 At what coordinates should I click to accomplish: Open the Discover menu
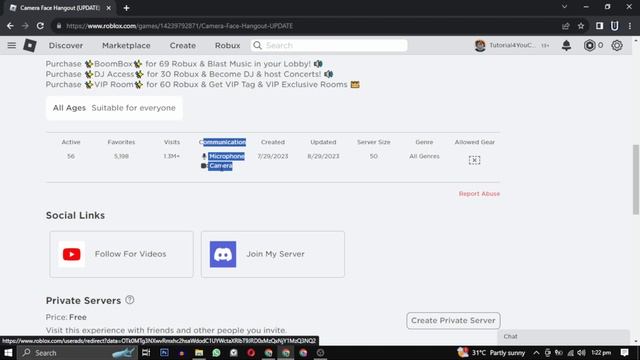click(x=66, y=45)
